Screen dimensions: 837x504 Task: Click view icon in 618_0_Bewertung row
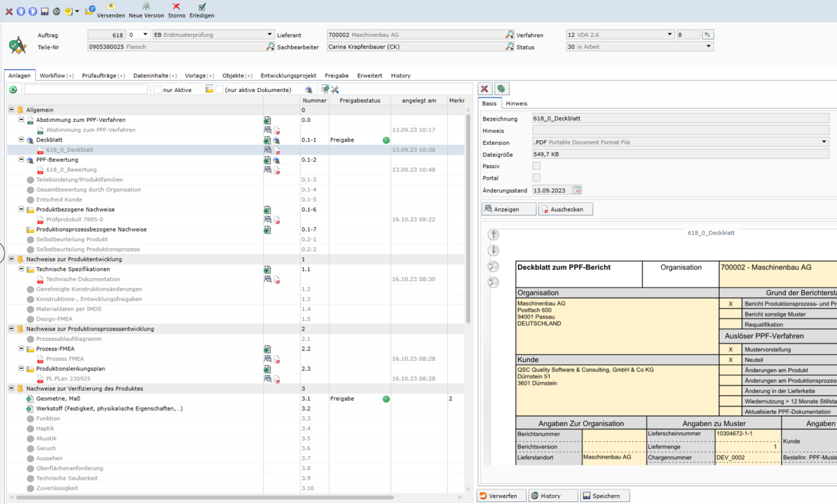coord(267,169)
